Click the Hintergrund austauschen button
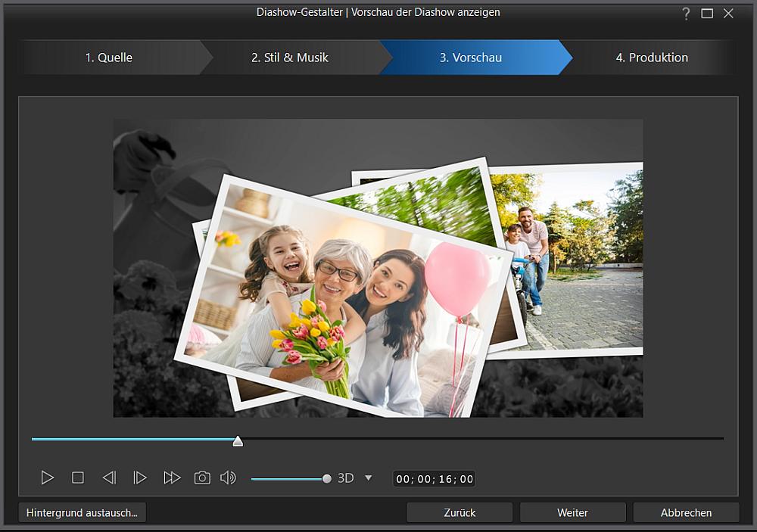The height and width of the screenshot is (532, 757). click(x=82, y=512)
